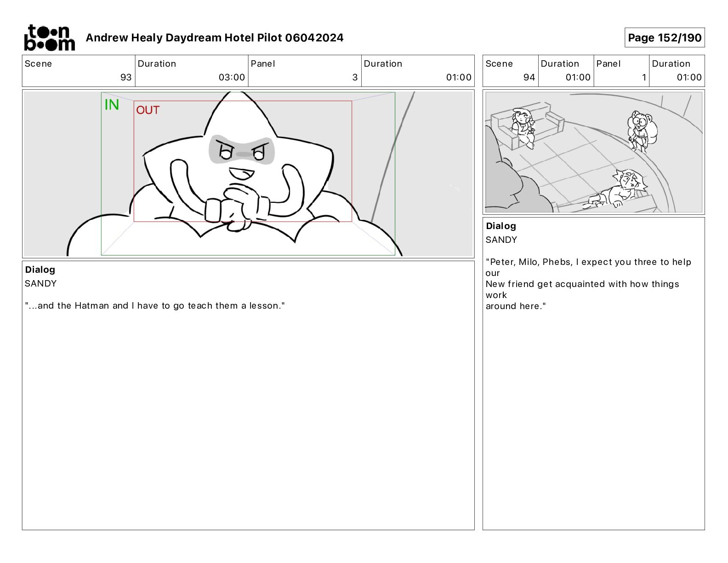Image resolution: width=728 pixels, height=563 pixels.
Task: Click the 'SANDY' name in scene 94 dialog
Action: (x=501, y=240)
